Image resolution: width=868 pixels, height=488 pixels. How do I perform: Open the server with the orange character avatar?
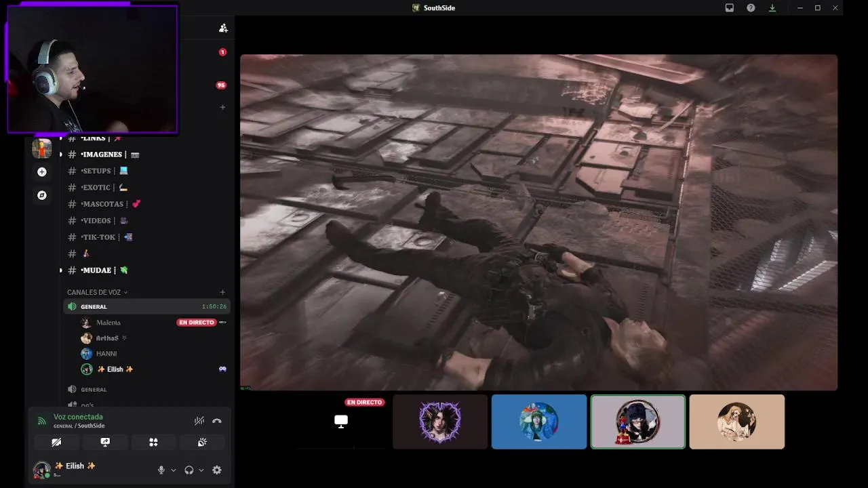click(42, 148)
